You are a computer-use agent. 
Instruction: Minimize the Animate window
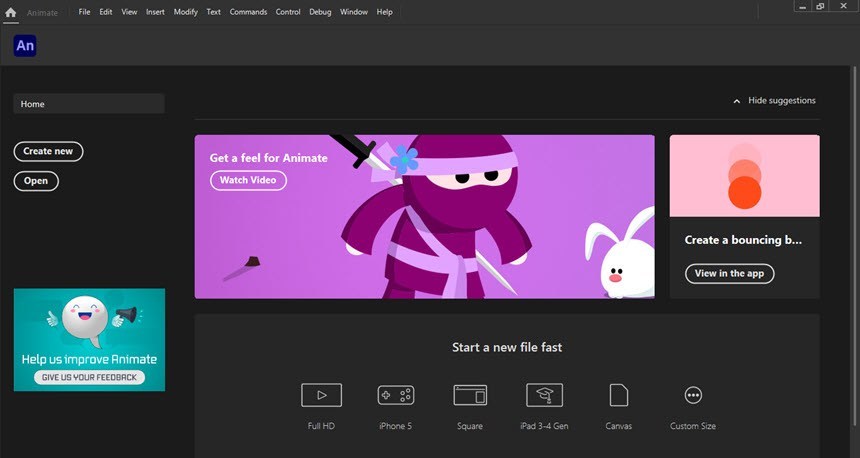(x=802, y=6)
